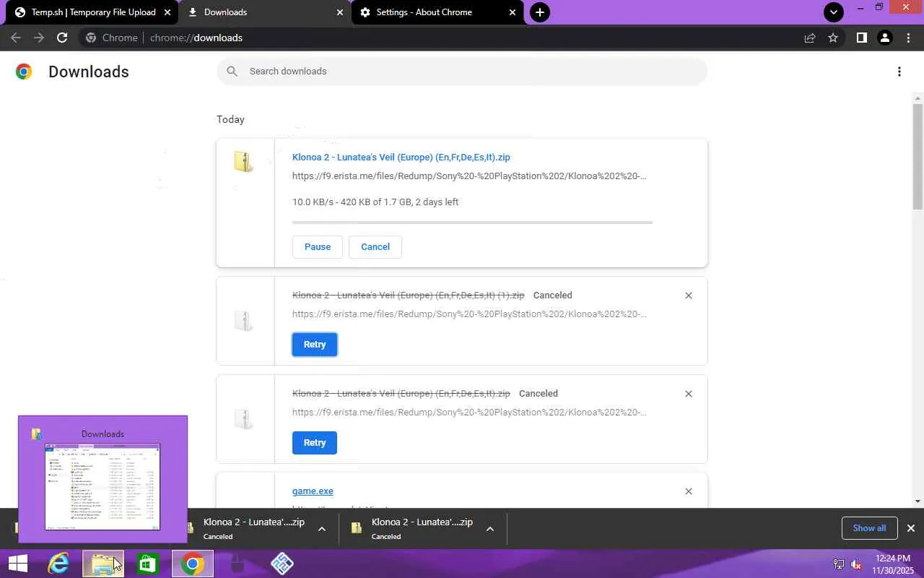Viewport: 924px width, 578px height.
Task: Retry the canceled (1).zip download
Action: pos(315,345)
